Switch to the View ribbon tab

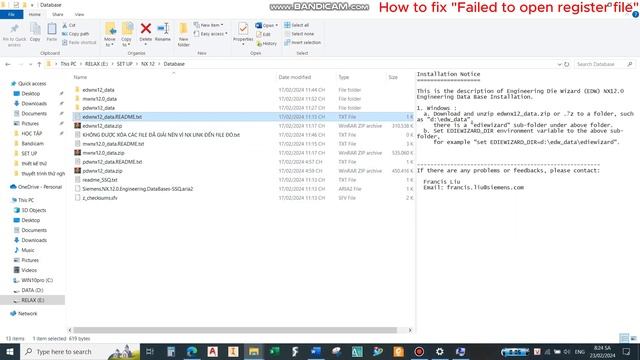(x=79, y=14)
